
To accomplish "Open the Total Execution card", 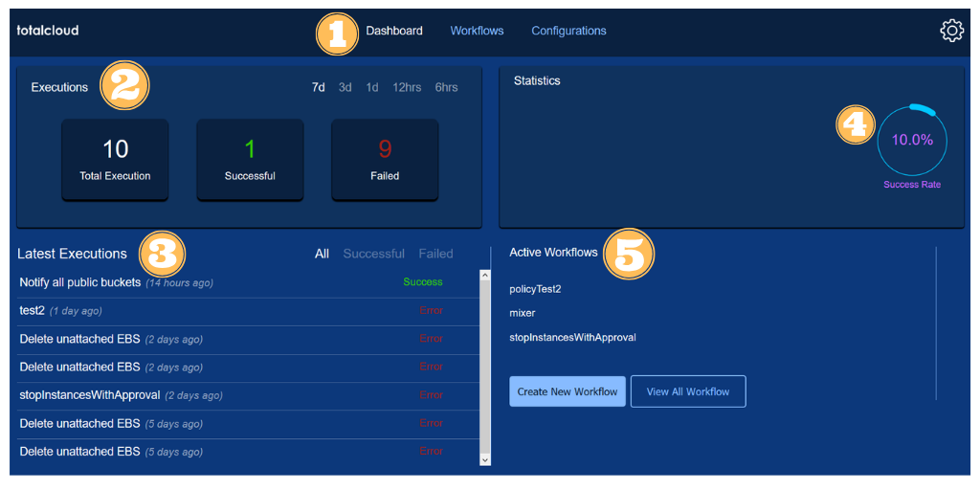I will coord(115,160).
